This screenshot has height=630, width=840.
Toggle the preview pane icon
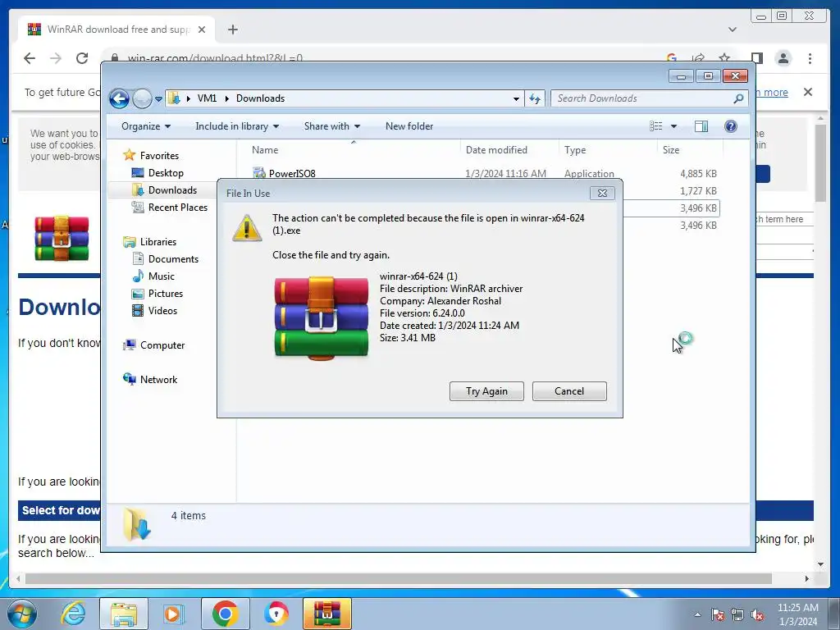(x=701, y=126)
